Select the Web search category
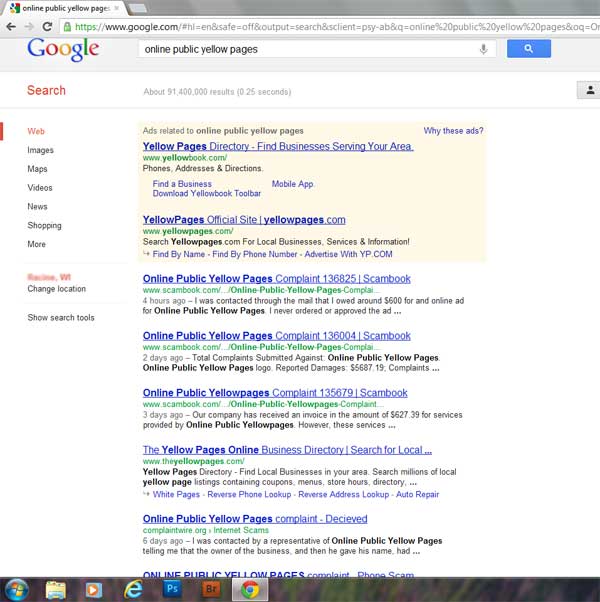This screenshot has width=600, height=602. click(36, 131)
